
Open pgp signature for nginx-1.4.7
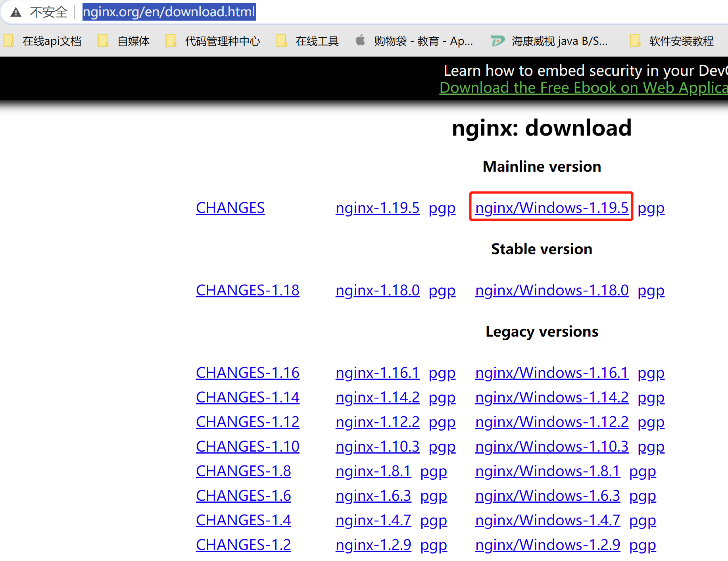[x=434, y=521]
